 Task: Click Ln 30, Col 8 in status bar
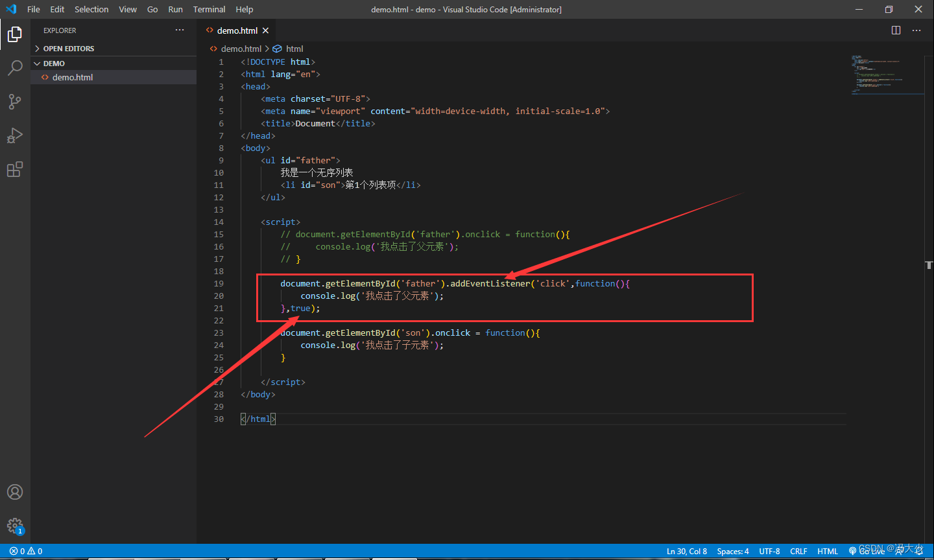[687, 552]
